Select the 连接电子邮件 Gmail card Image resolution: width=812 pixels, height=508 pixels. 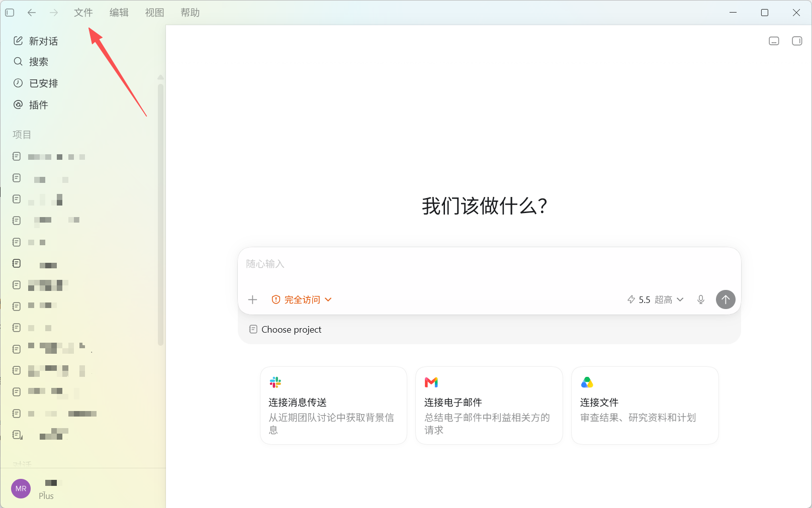tap(489, 405)
